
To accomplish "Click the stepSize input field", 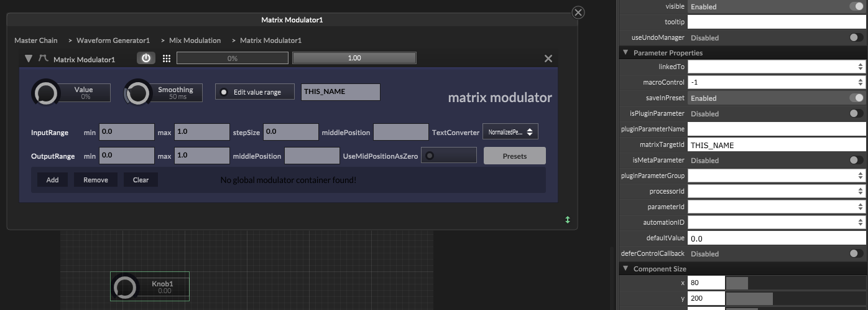I will (291, 132).
